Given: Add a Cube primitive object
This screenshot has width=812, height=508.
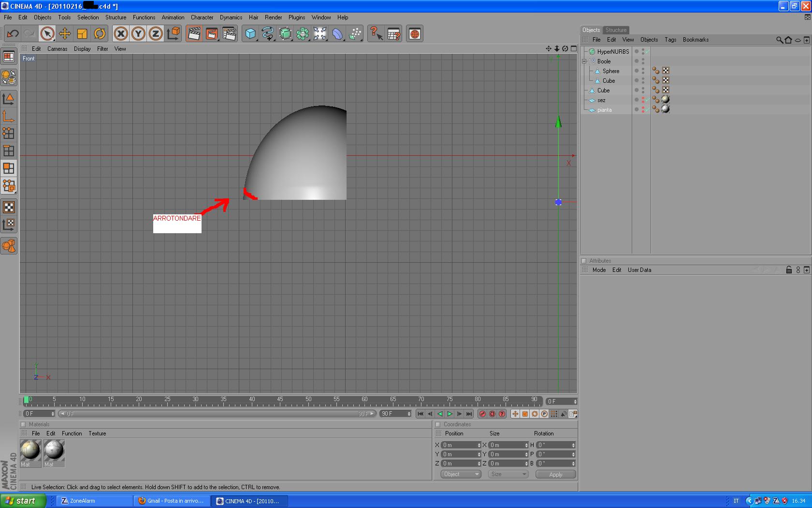Looking at the screenshot, I should 250,34.
